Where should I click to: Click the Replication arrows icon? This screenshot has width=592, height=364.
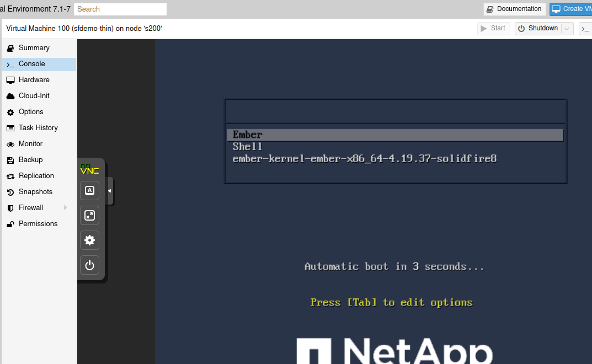[10, 176]
